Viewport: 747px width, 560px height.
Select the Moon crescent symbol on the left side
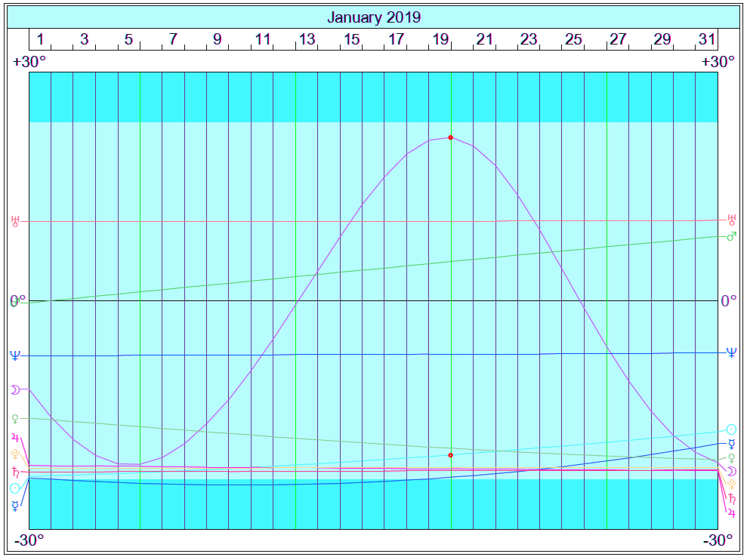point(15,390)
